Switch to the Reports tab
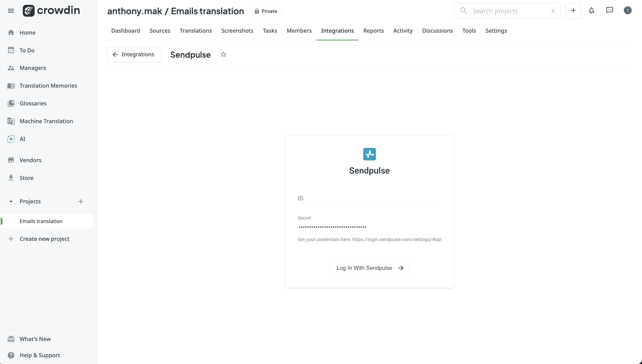 pos(373,30)
